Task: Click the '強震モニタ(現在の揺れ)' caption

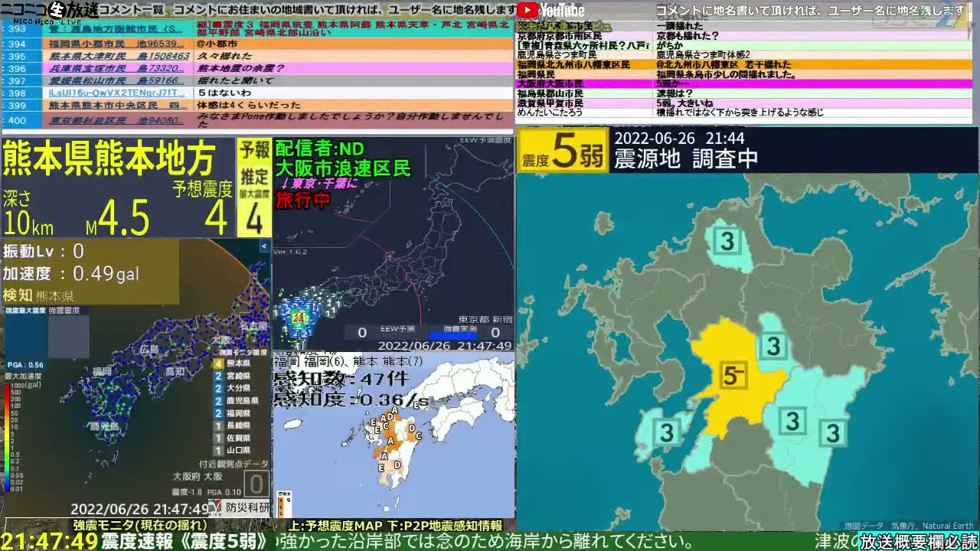Action: (x=139, y=525)
